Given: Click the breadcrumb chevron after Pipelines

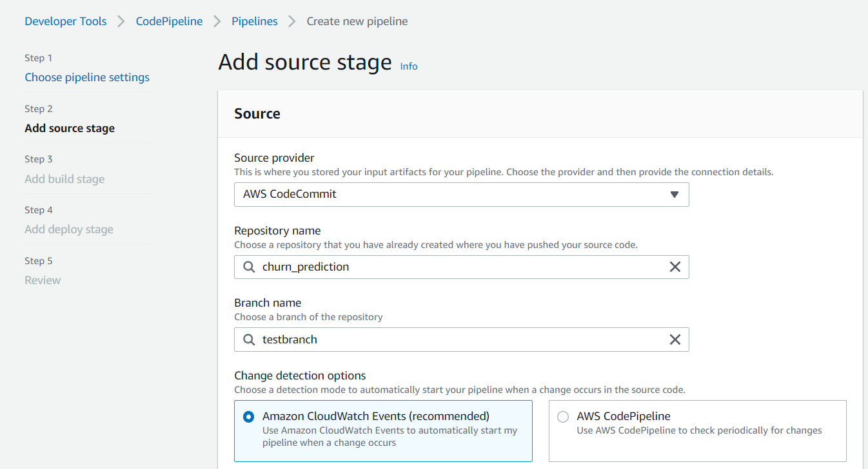Looking at the screenshot, I should 292,21.
